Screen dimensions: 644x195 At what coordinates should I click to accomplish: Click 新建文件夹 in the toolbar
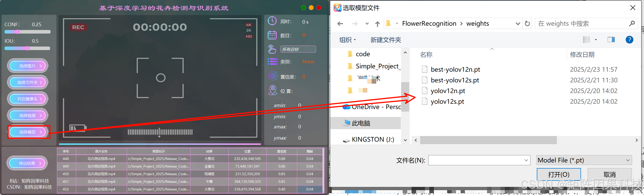(x=386, y=40)
